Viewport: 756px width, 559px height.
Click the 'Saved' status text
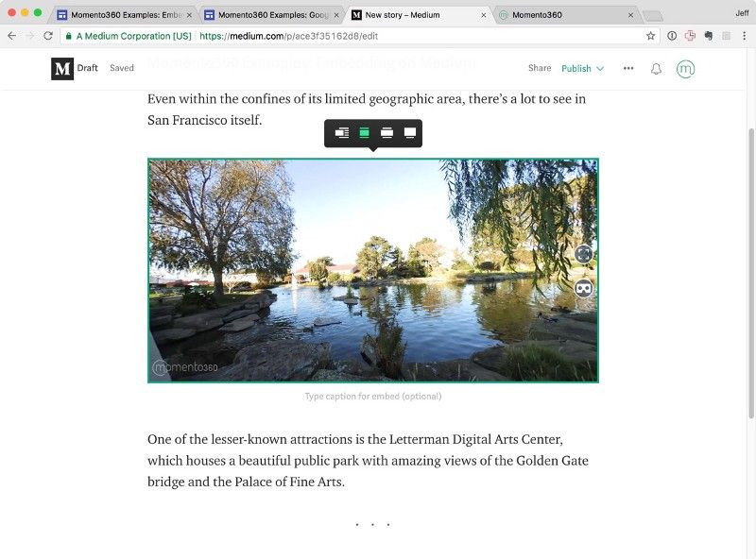point(122,68)
